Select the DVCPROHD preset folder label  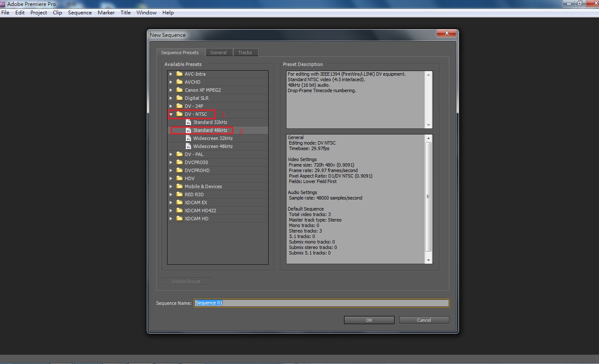pos(197,170)
